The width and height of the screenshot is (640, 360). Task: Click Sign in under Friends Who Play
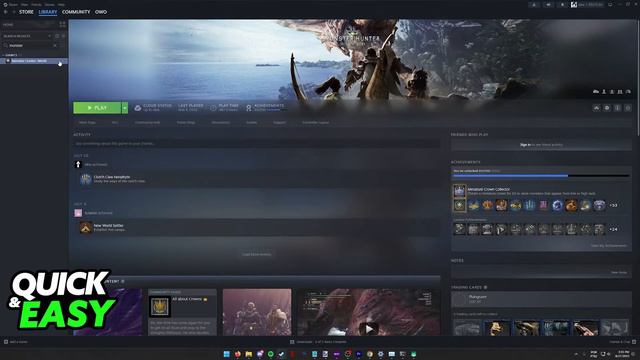(x=525, y=144)
